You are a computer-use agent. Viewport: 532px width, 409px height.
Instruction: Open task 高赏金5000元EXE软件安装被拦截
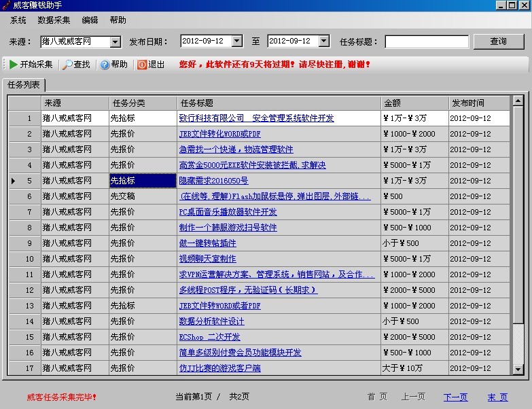(x=253, y=165)
